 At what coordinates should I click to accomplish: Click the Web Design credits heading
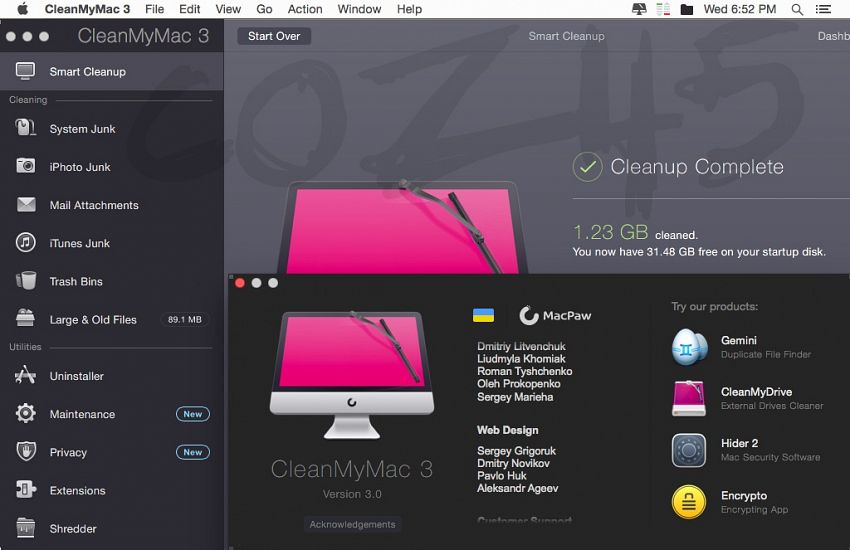[507, 430]
